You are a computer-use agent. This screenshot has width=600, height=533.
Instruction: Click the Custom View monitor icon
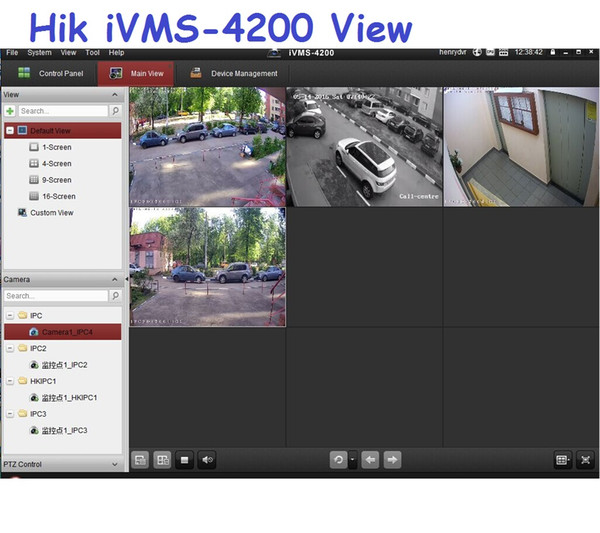[x=22, y=212]
